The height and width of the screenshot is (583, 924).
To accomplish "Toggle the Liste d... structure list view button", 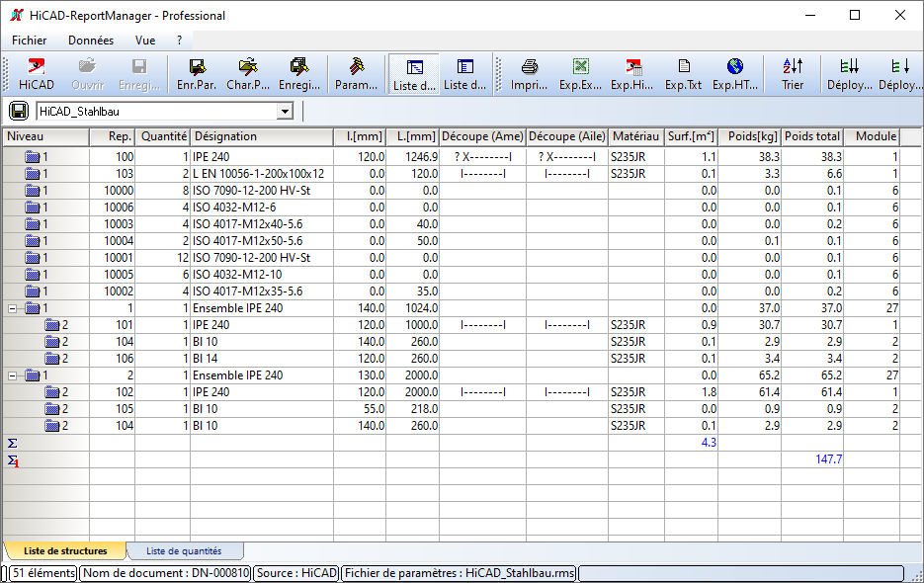I will 414,74.
